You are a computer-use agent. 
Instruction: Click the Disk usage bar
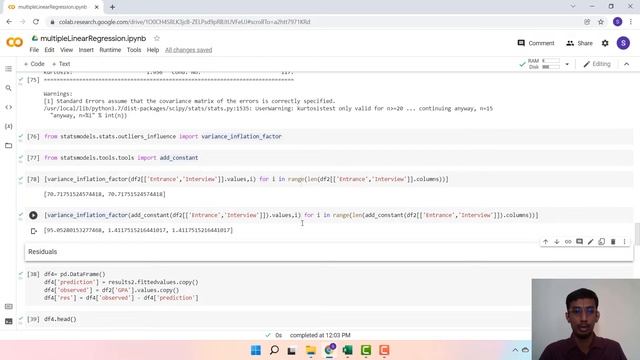click(551, 67)
